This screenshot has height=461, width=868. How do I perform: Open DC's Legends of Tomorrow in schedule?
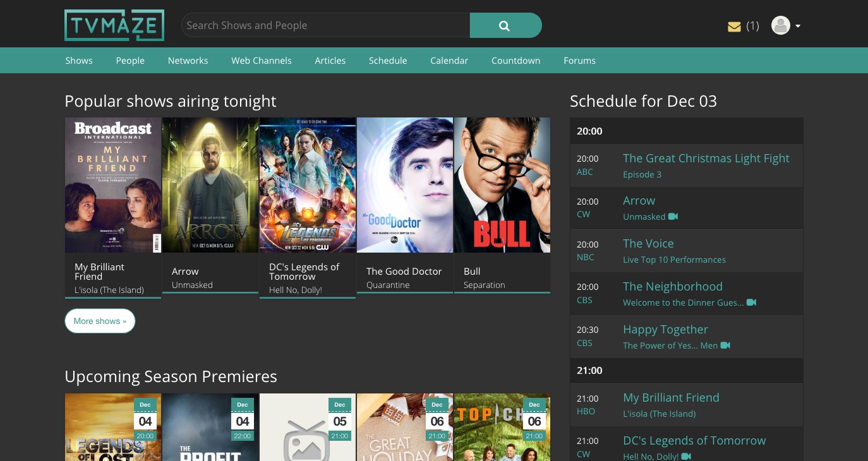pos(694,441)
